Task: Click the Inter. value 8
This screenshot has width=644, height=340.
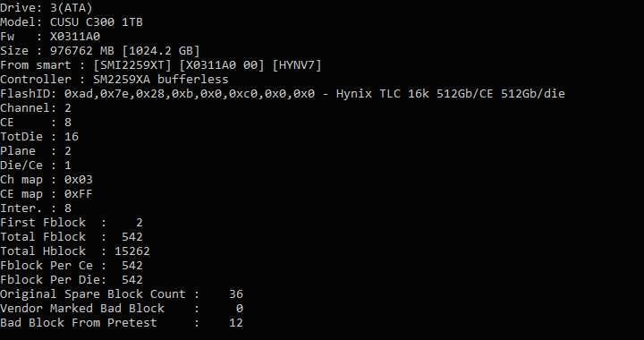Action: click(68, 208)
